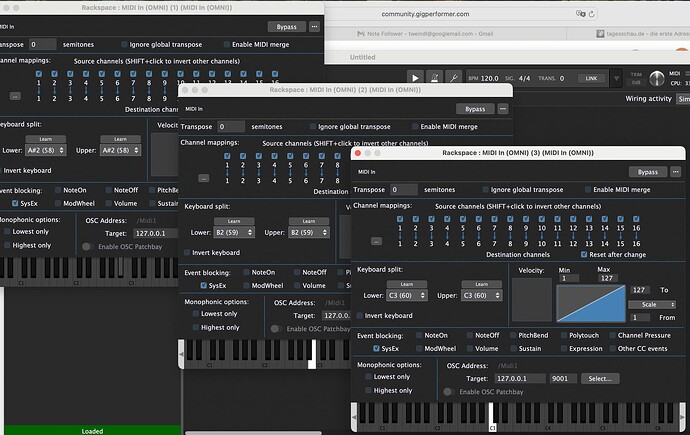Open the three-dots menu in window (1)
This screenshot has height=435, width=690.
314,26
